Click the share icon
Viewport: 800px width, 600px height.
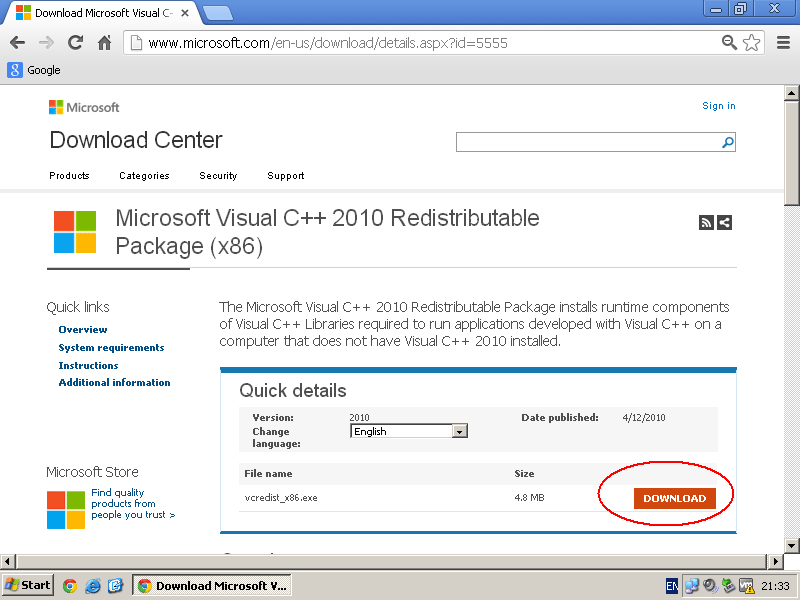click(724, 222)
